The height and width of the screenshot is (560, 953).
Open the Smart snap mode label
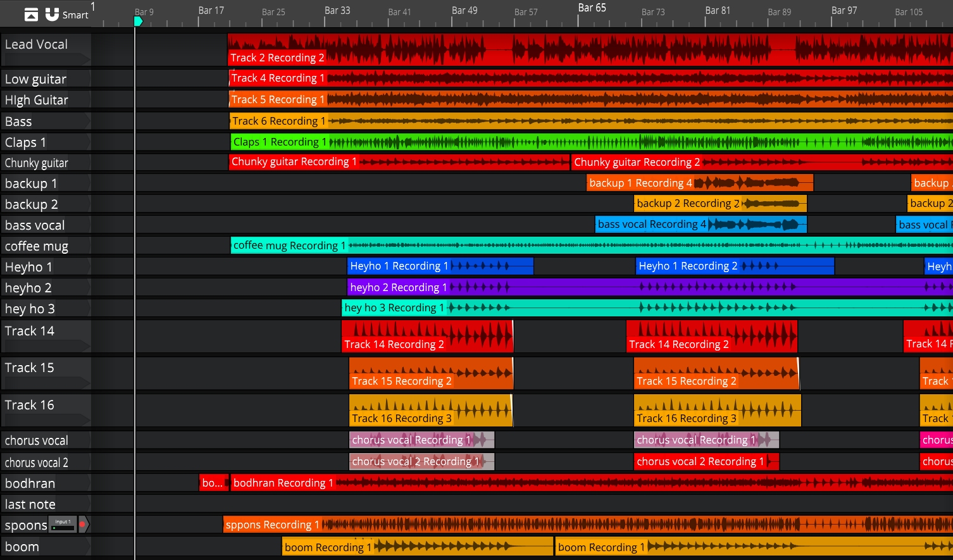[75, 15]
